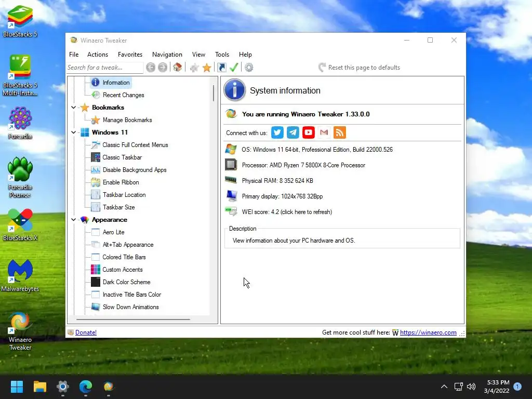Open Winaero Telegram icon
Screen dimensions: 532x399
(x=293, y=132)
